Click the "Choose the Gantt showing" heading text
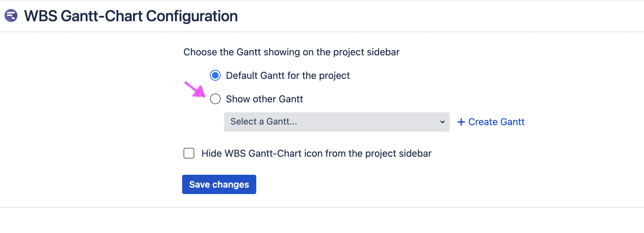 pos(291,52)
